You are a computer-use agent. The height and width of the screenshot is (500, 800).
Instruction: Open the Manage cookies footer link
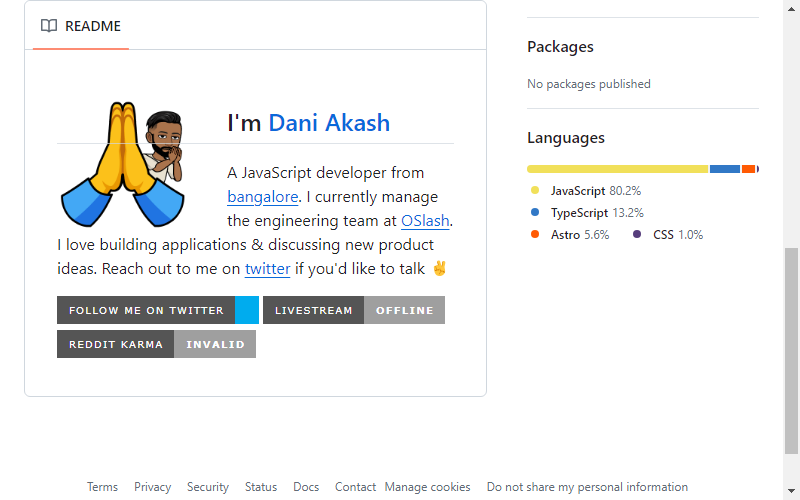click(x=428, y=487)
